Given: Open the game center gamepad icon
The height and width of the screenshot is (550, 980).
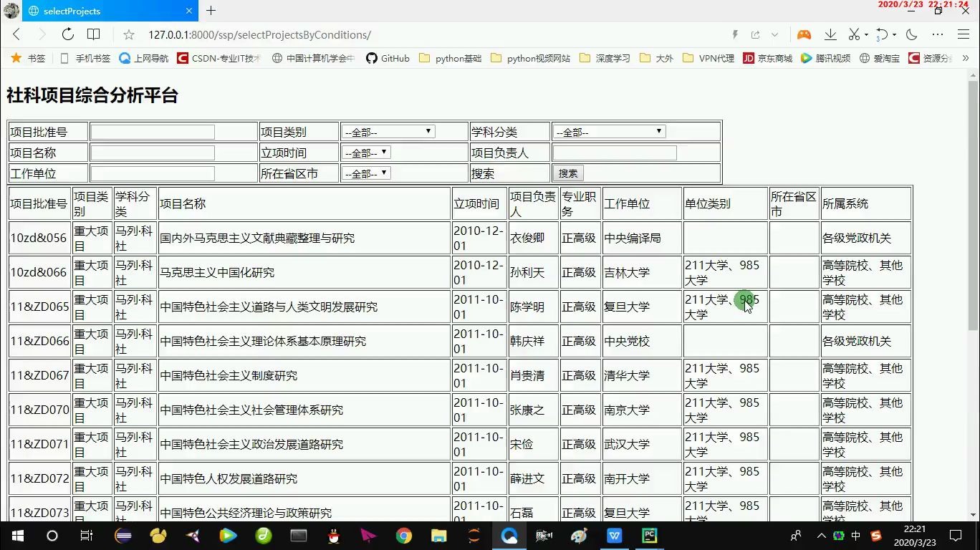Looking at the screenshot, I should [x=804, y=34].
